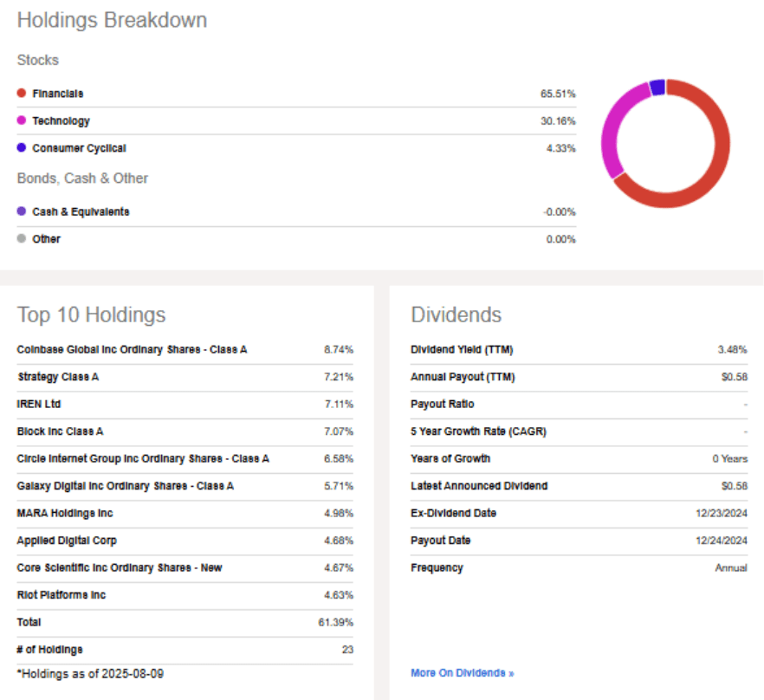Click the purple Cash & Equivalents legend dot

click(20, 211)
